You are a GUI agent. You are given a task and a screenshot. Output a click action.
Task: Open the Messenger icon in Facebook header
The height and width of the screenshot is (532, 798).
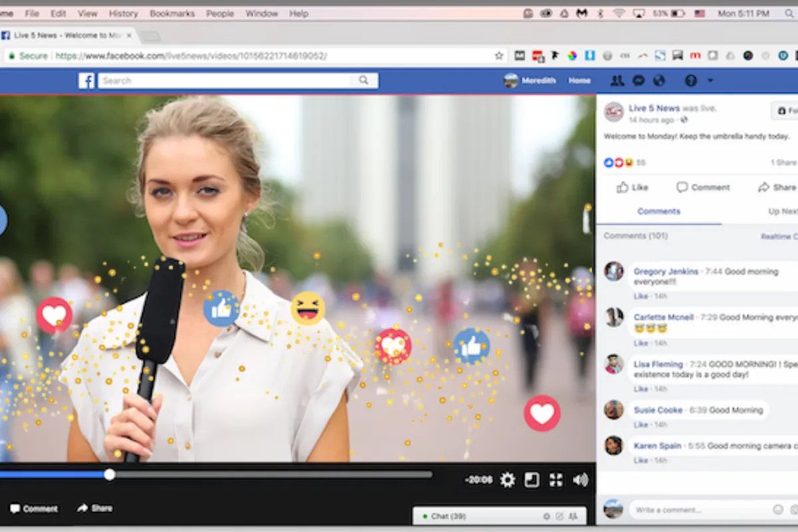point(638,80)
